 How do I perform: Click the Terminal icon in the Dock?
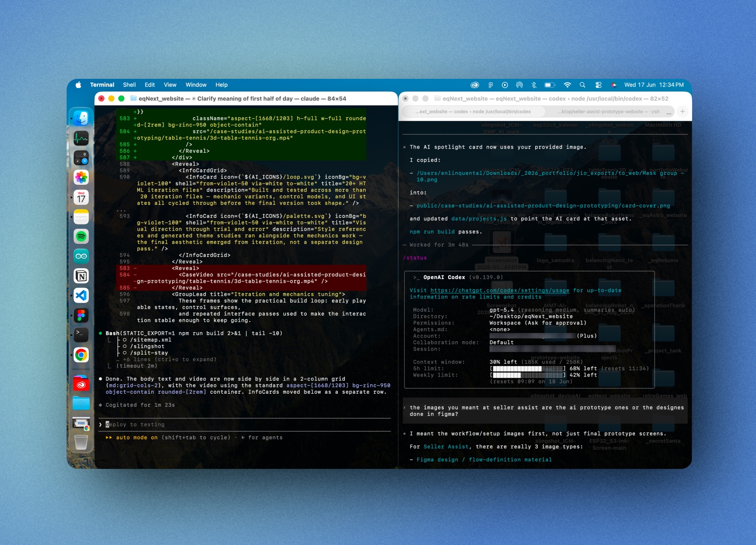click(x=81, y=335)
